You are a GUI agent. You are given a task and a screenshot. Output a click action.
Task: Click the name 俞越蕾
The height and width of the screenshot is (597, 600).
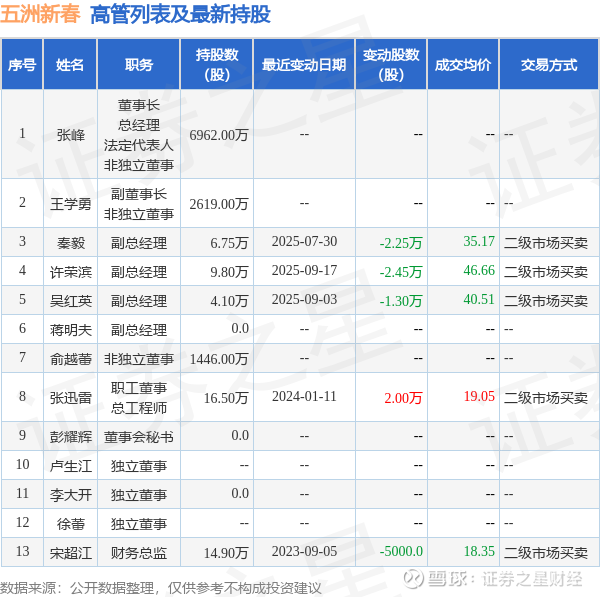tap(70, 359)
